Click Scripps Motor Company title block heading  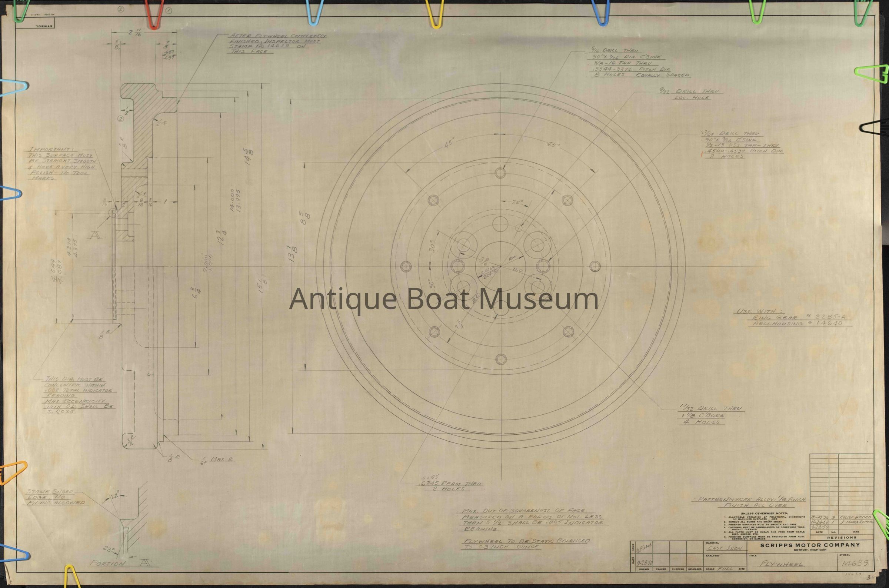pyautogui.click(x=810, y=545)
